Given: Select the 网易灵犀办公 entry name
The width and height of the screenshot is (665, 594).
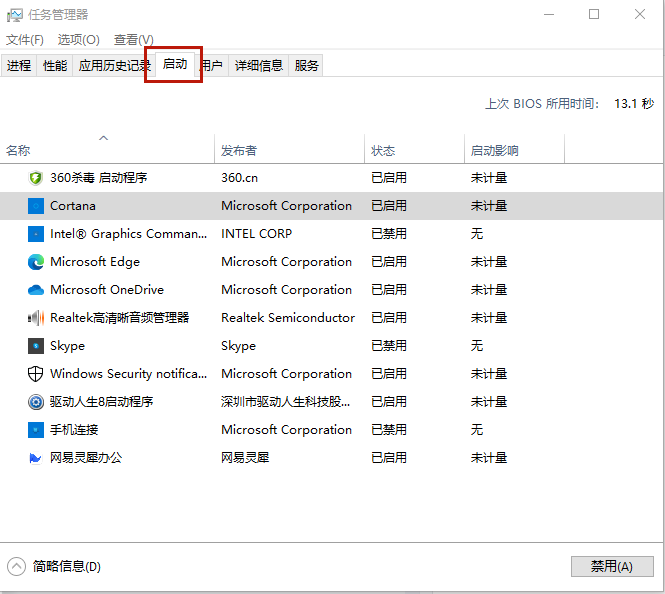Looking at the screenshot, I should click(86, 457).
